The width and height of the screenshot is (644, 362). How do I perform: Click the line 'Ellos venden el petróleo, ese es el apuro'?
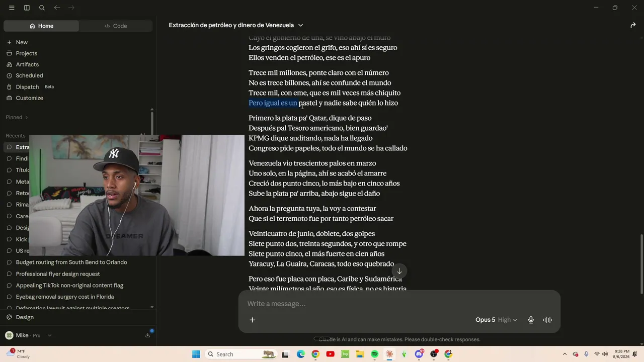click(x=309, y=58)
